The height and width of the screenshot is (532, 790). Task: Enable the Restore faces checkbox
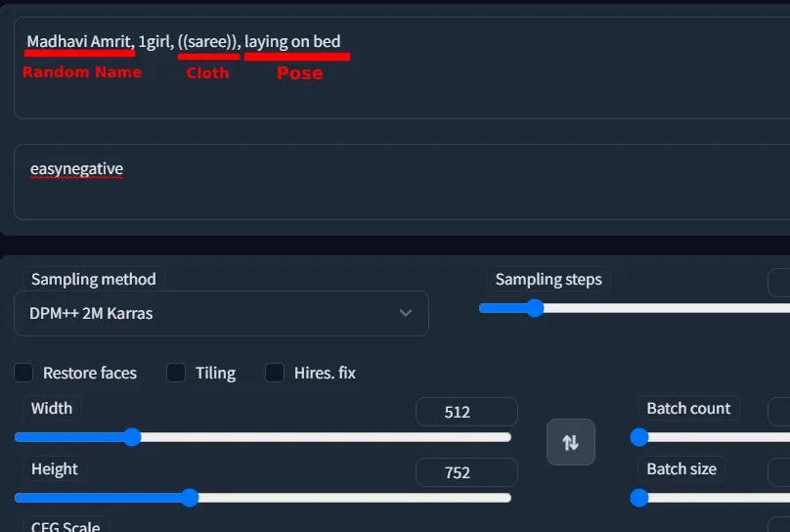[23, 373]
